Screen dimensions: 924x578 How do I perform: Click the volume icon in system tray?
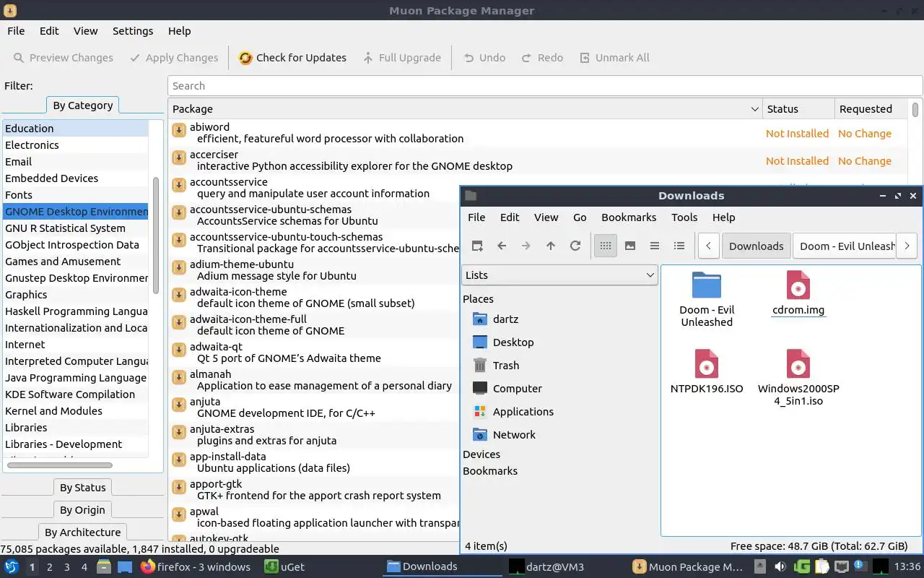click(780, 566)
